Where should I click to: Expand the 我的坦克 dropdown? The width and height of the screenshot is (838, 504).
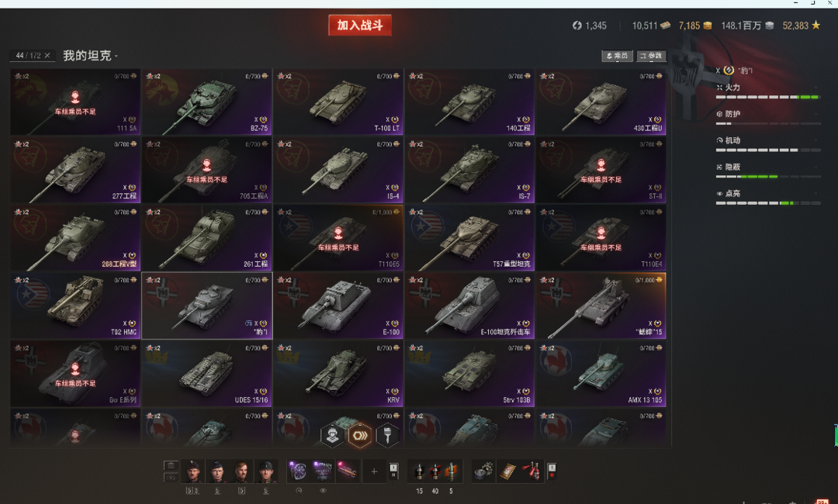point(90,56)
